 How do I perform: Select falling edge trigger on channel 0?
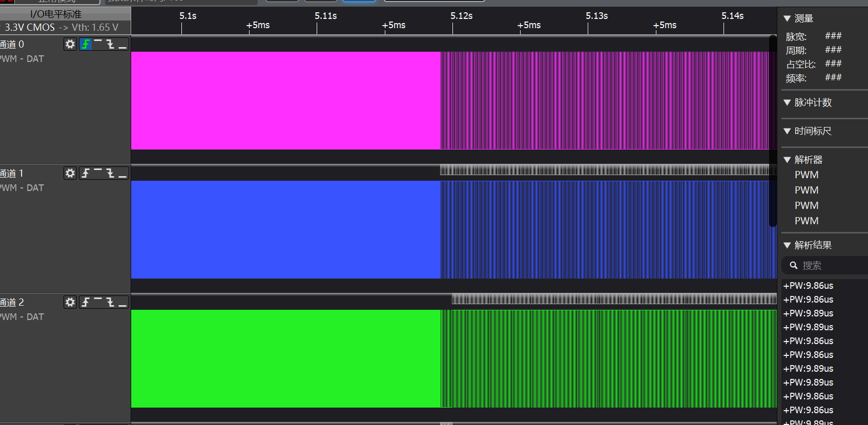click(x=110, y=45)
